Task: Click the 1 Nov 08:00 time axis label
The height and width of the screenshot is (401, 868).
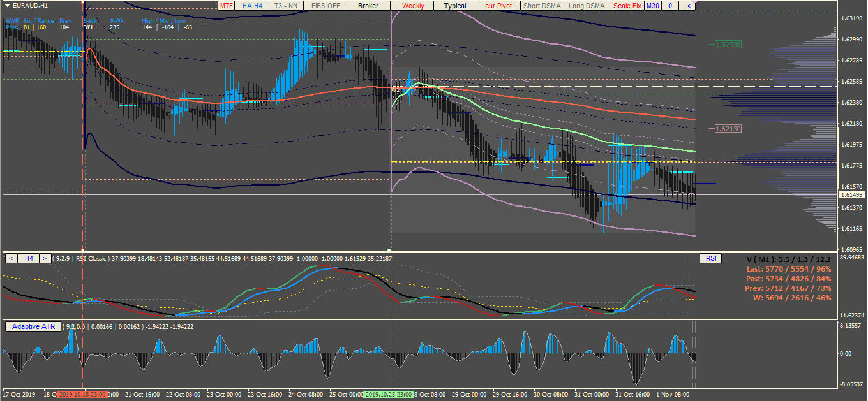Action: [x=673, y=395]
